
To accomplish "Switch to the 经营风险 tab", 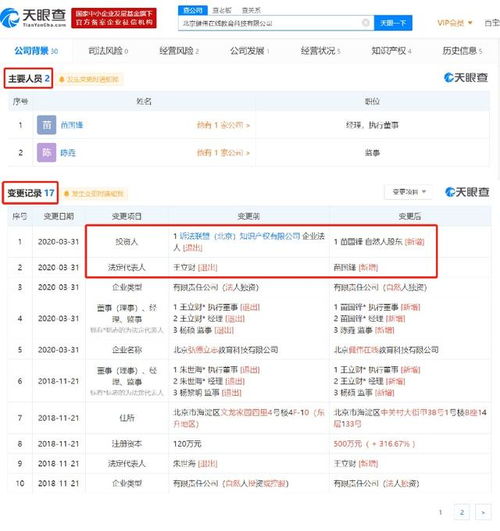I will pos(179,51).
